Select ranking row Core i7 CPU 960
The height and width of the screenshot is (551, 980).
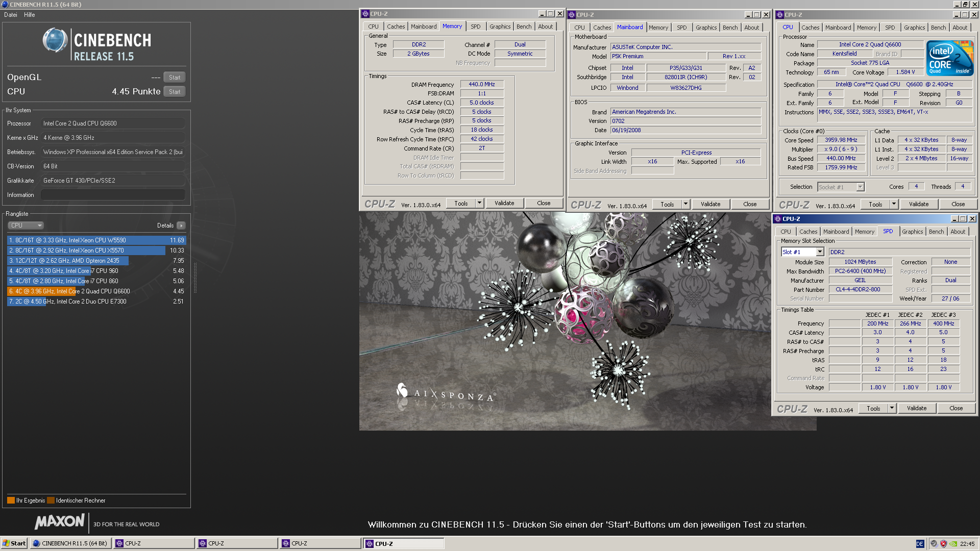tap(96, 271)
